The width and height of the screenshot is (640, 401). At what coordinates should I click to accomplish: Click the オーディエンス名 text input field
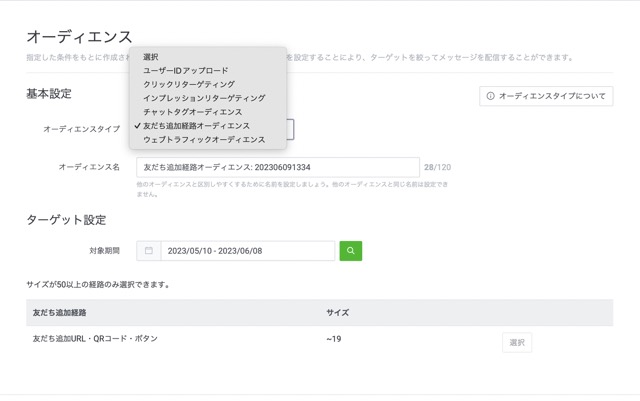point(278,167)
